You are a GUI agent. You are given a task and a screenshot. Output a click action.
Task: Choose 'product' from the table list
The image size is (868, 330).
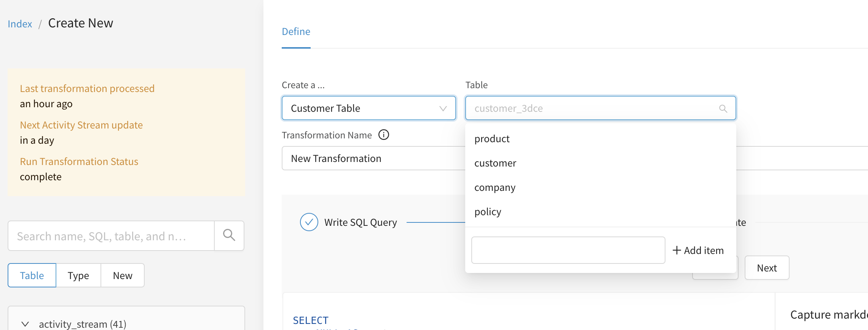492,139
